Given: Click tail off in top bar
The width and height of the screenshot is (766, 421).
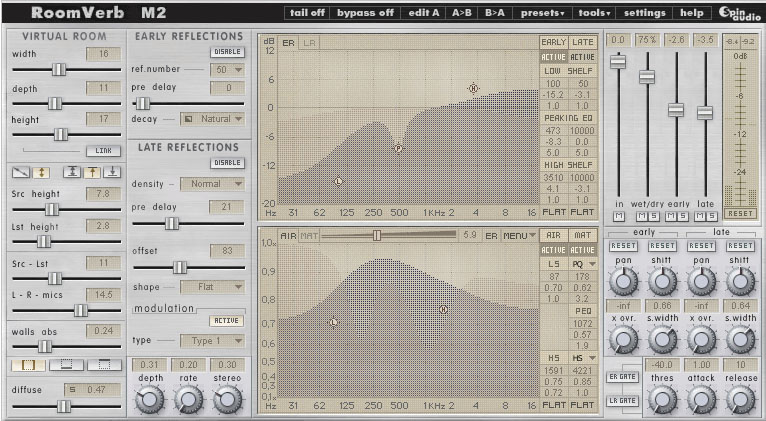Looking at the screenshot, I should 307,13.
